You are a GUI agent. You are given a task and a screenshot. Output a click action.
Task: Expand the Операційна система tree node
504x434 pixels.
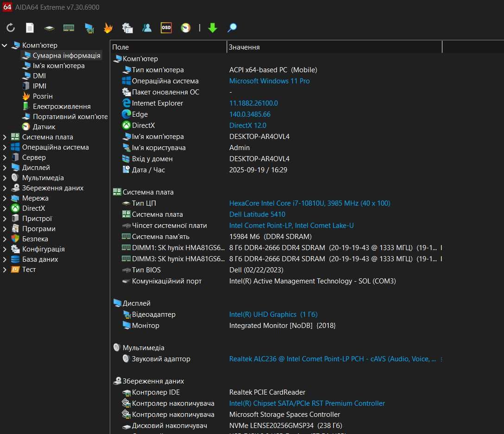coord(5,147)
